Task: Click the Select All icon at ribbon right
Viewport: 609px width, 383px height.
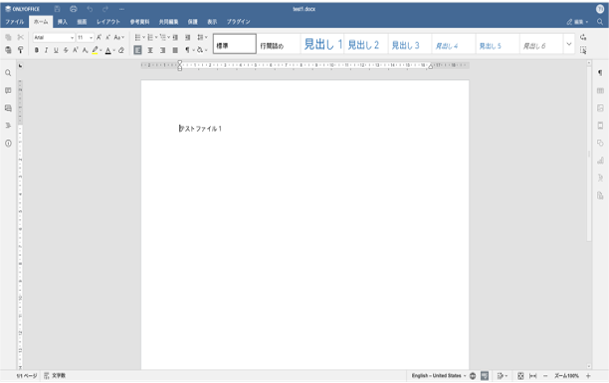Action: coord(583,50)
